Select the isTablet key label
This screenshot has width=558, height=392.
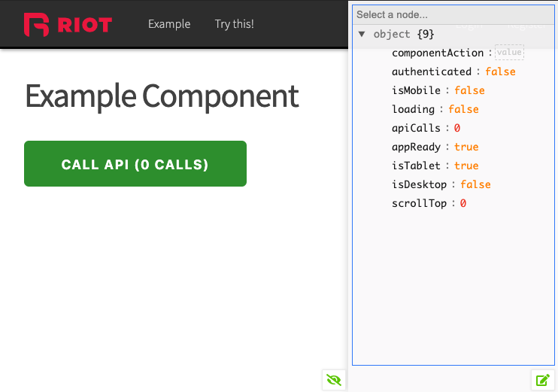tap(416, 166)
